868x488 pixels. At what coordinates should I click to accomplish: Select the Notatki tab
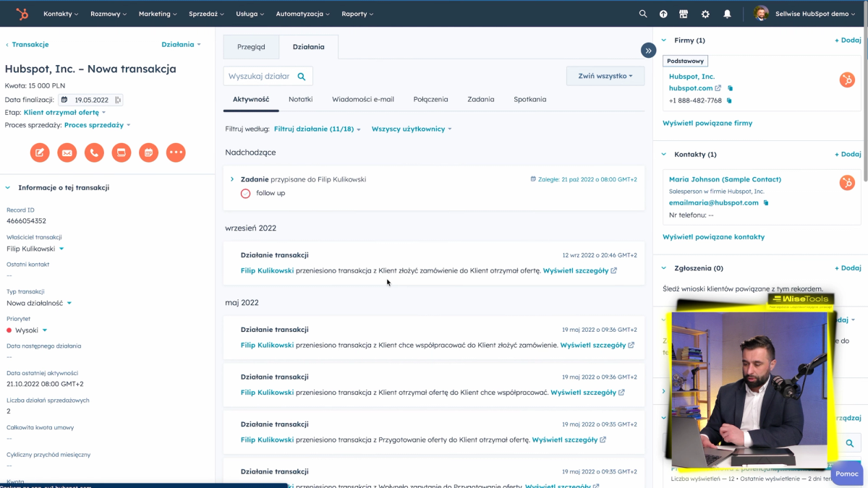pyautogui.click(x=301, y=99)
